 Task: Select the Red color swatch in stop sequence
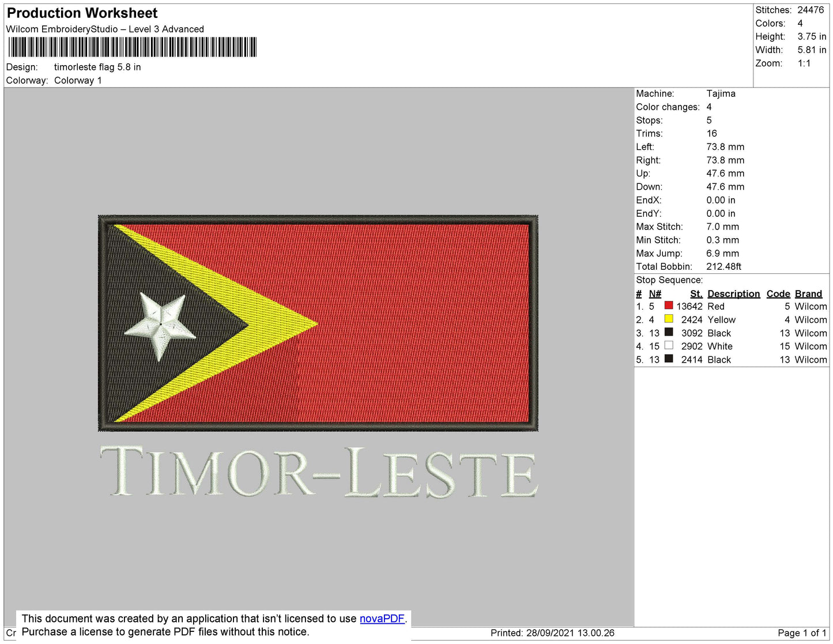point(669,306)
